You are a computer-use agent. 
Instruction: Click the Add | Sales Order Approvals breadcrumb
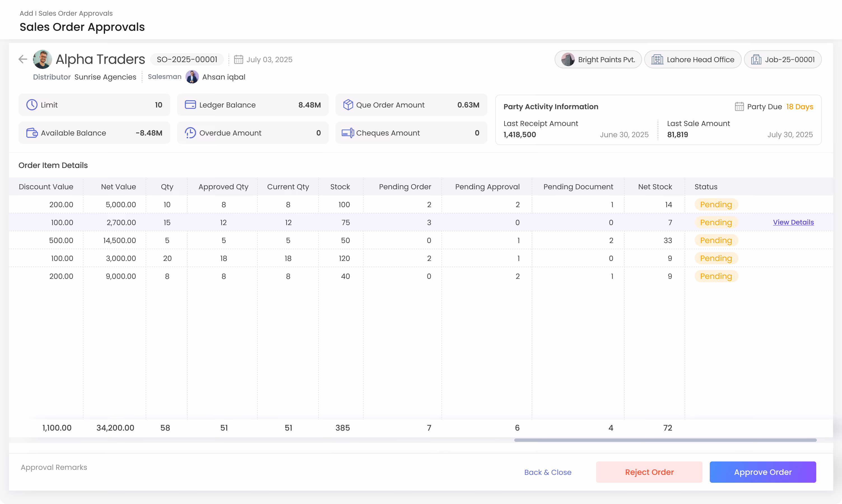pos(66,13)
